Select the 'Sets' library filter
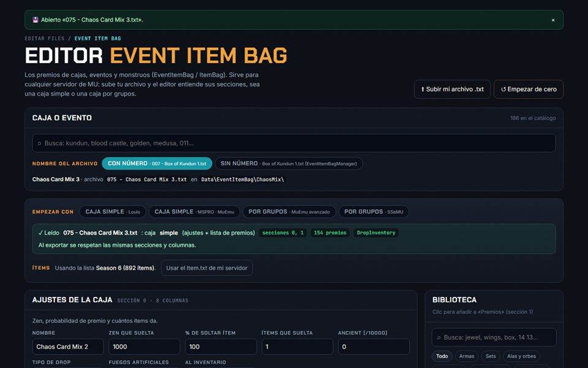The height and width of the screenshot is (368, 588). pos(491,356)
